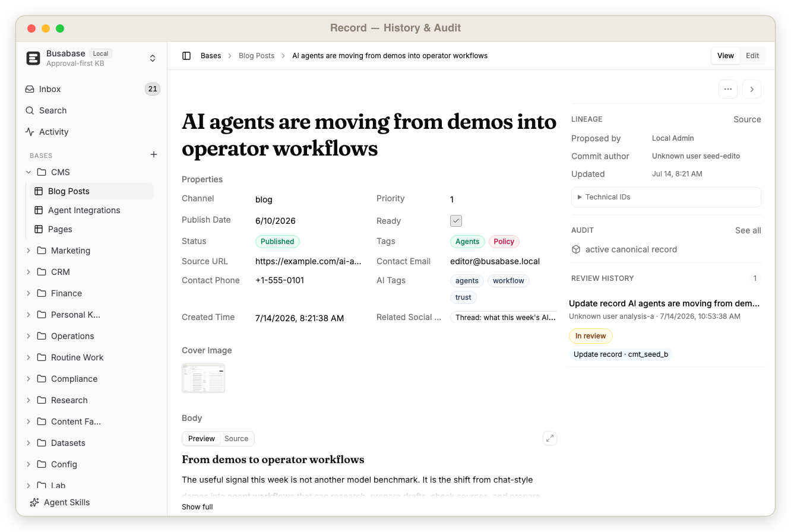
Task: Click the Source lineage link
Action: click(x=747, y=119)
